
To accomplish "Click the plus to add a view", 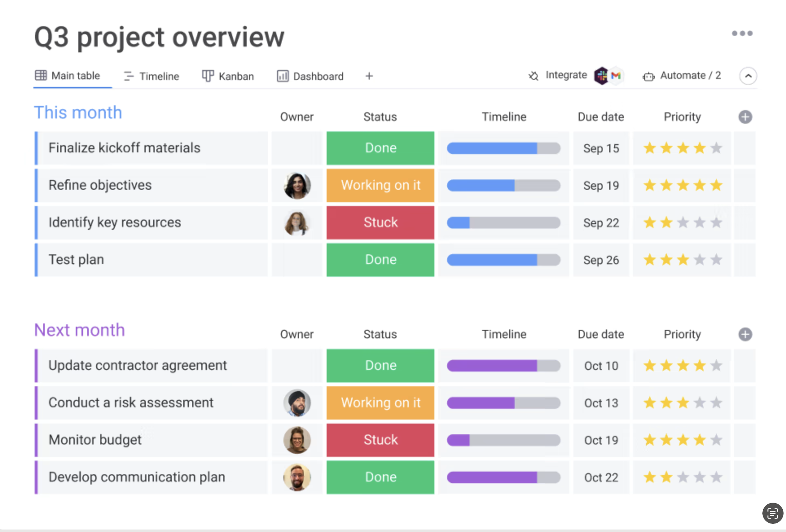I will 369,76.
